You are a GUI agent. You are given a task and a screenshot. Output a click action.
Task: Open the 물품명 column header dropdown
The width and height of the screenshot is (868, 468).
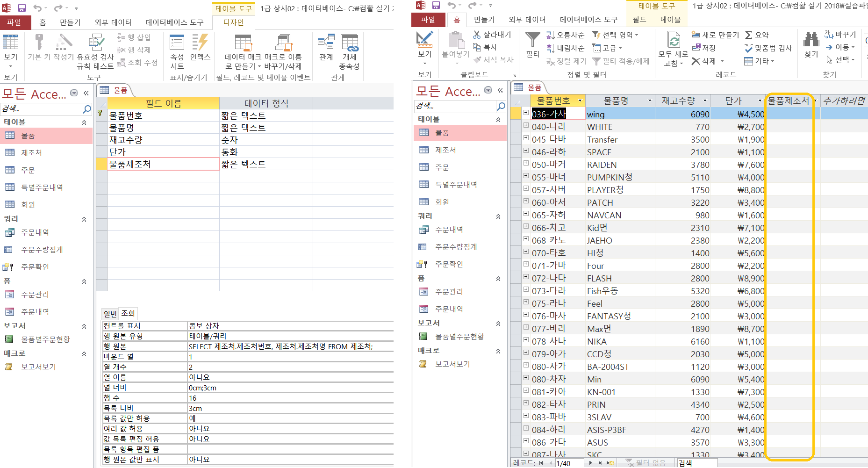[x=649, y=101]
